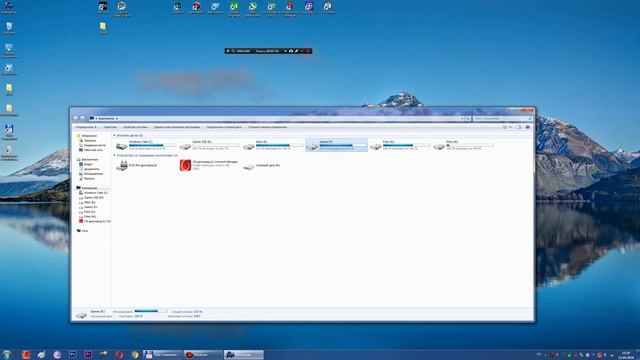
Task: Click the active Explorer taskbar button
Action: coord(244,355)
